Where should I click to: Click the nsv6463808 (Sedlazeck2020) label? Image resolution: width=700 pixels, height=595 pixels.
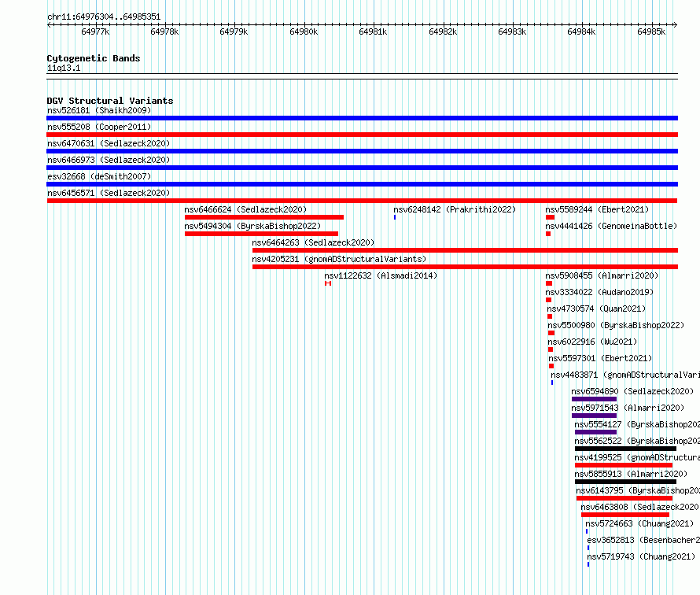pyautogui.click(x=639, y=507)
